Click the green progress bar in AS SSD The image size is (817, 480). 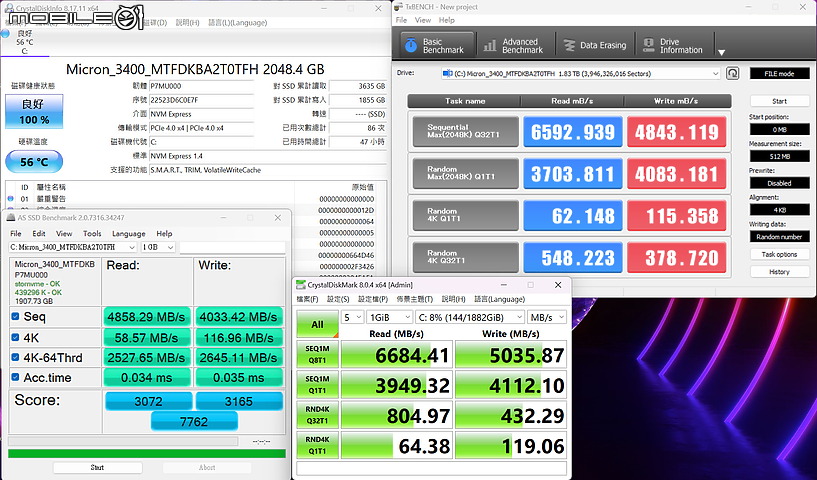(x=147, y=453)
